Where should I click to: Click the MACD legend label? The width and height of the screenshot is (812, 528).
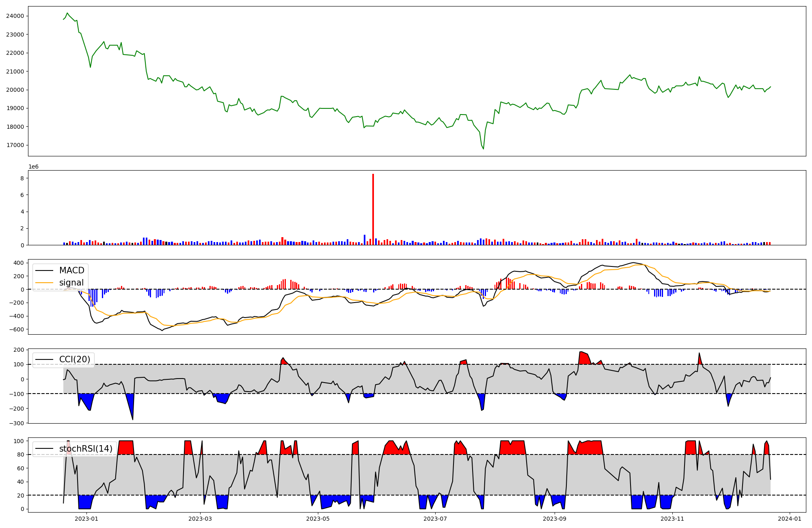(x=71, y=270)
